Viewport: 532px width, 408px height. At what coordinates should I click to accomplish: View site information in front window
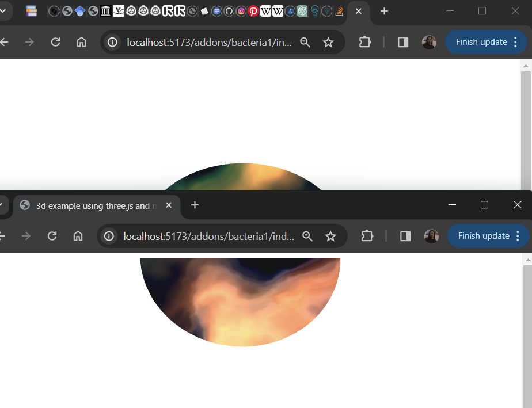coord(109,236)
